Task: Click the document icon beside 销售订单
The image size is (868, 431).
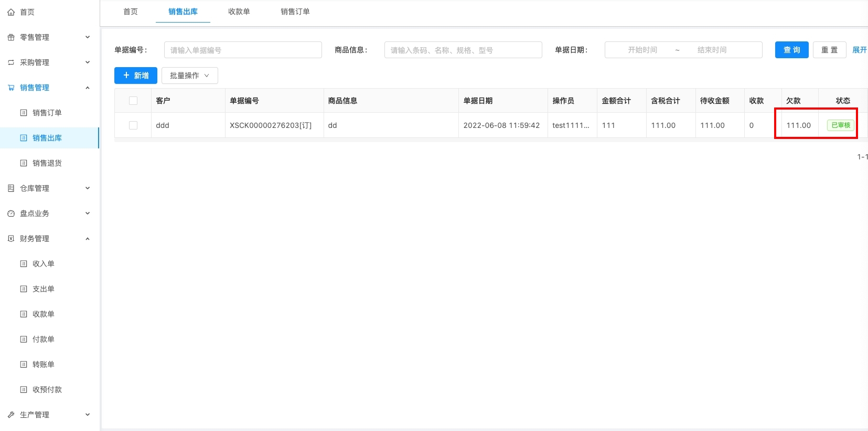Action: coord(24,113)
